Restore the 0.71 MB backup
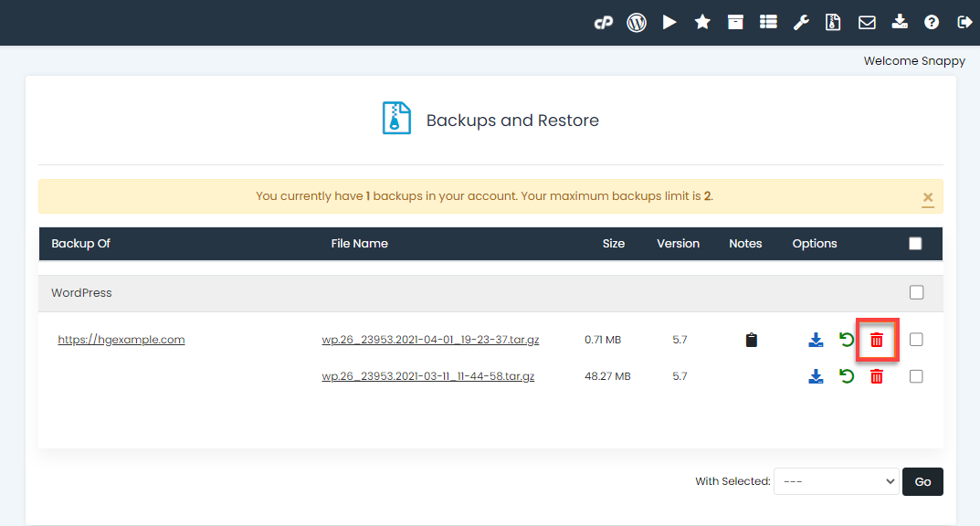This screenshot has width=980, height=526. tap(847, 340)
